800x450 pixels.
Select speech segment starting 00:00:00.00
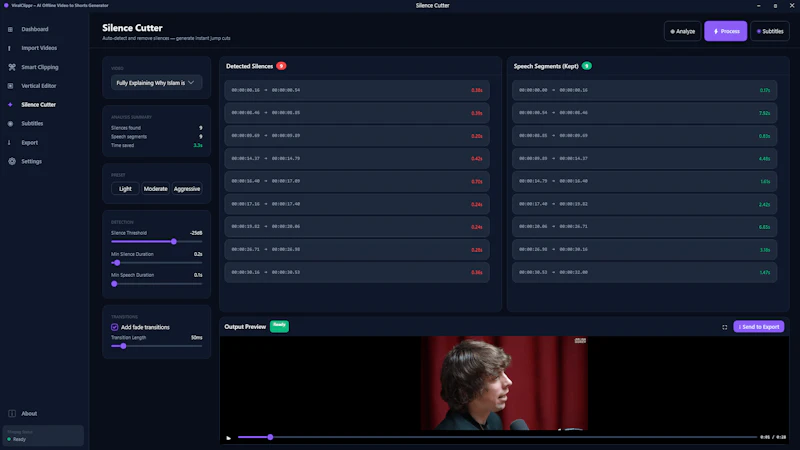click(644, 90)
